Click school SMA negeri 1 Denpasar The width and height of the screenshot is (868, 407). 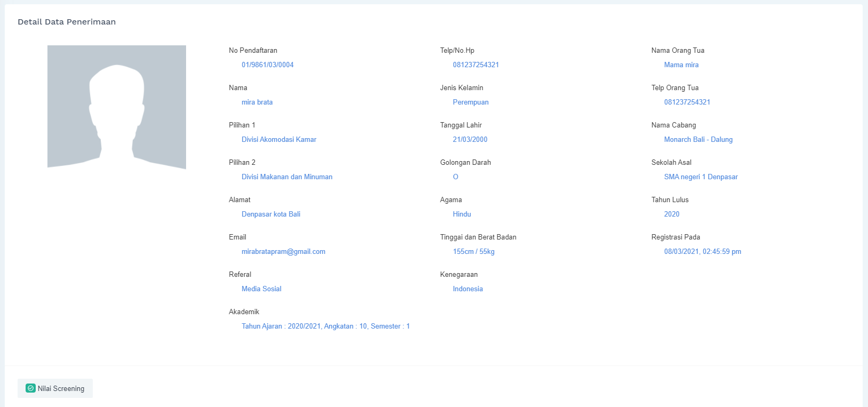point(701,177)
